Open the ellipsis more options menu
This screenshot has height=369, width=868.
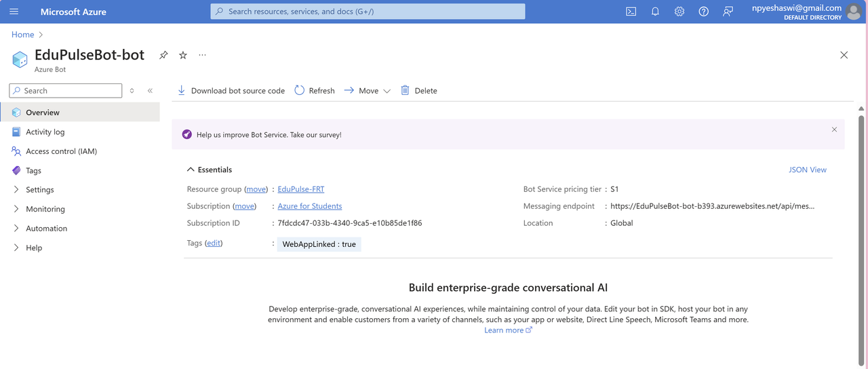pyautogui.click(x=202, y=55)
